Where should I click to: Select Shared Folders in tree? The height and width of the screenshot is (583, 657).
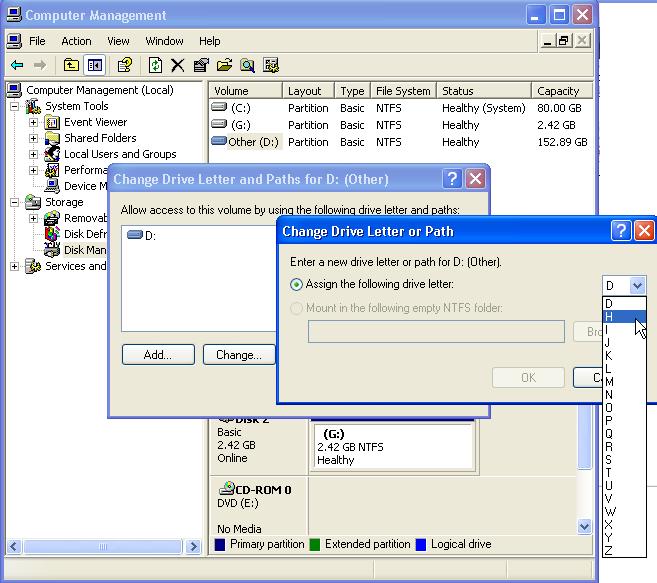click(x=100, y=138)
